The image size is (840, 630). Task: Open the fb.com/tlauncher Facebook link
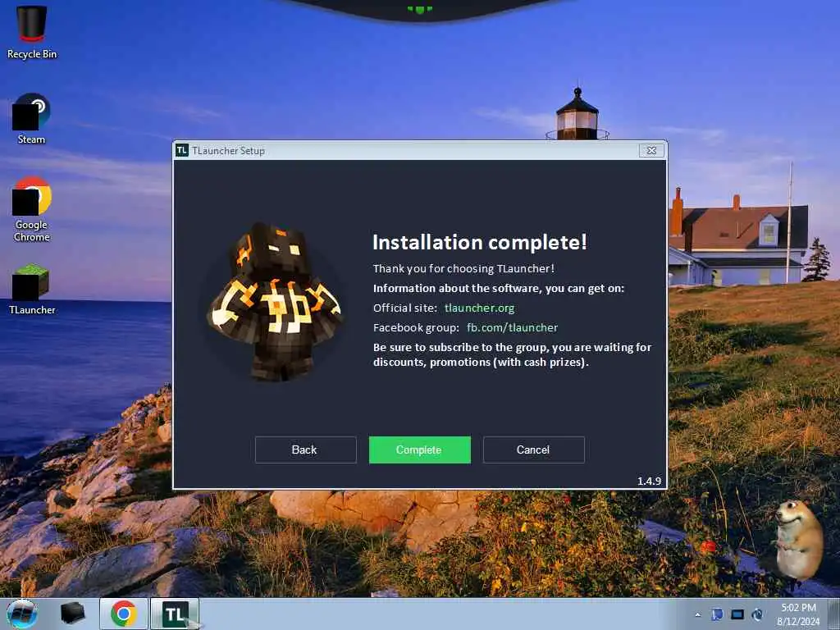click(512, 327)
